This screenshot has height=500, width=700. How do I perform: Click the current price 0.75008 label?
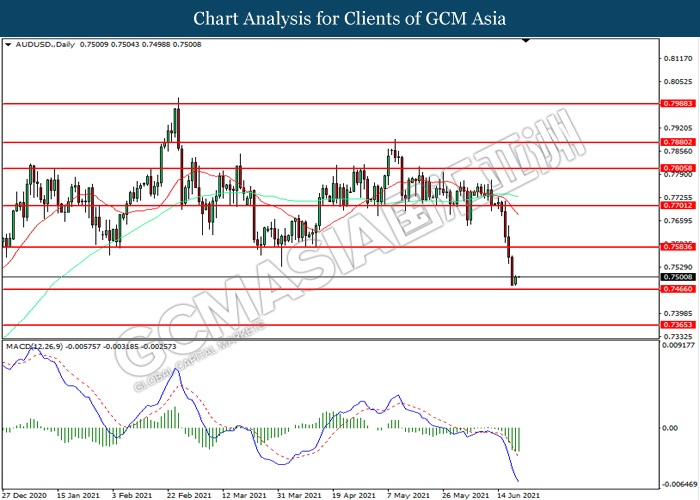click(x=678, y=277)
